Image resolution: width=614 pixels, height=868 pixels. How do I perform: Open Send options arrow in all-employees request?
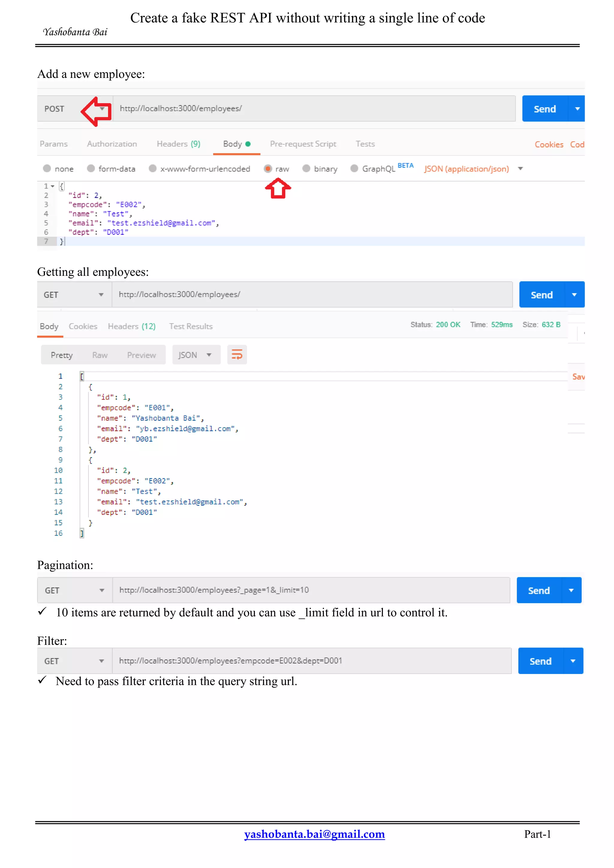(x=574, y=295)
